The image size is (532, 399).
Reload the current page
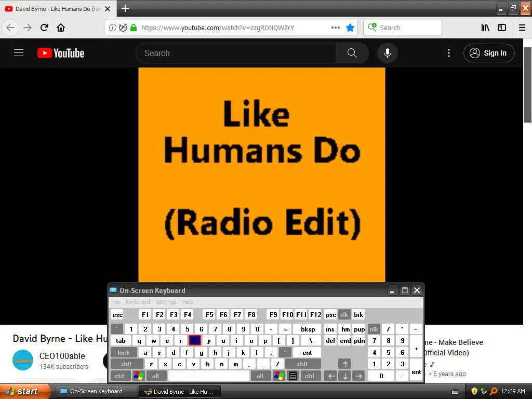point(45,28)
